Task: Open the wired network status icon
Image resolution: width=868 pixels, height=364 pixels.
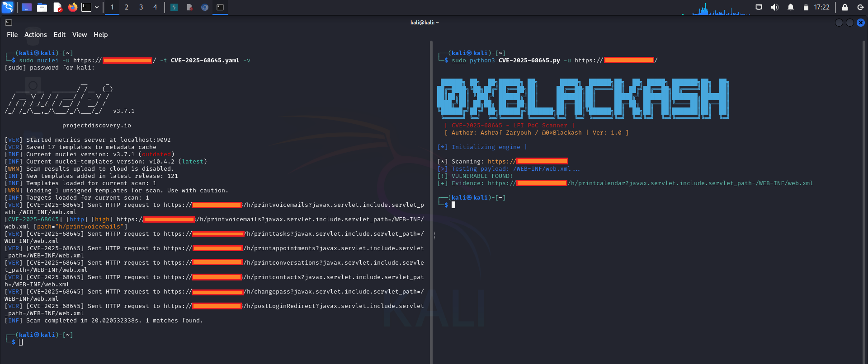Action: (759, 7)
